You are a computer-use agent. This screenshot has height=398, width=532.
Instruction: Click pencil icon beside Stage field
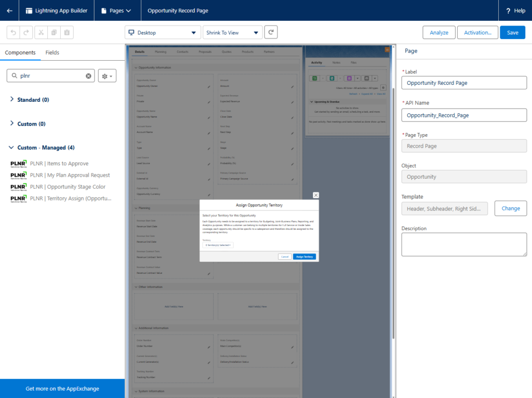pos(292,149)
